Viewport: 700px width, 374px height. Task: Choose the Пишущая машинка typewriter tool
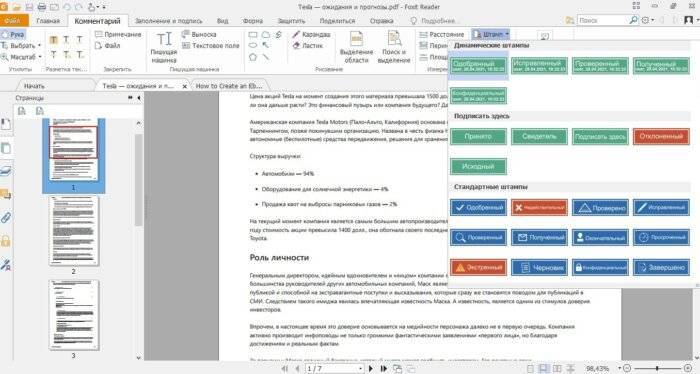tap(164, 47)
